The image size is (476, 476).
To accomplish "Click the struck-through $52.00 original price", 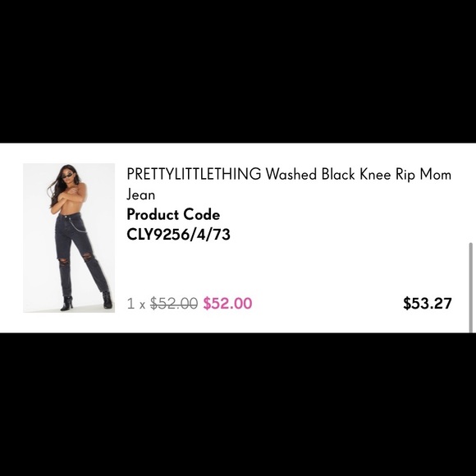I will (174, 303).
